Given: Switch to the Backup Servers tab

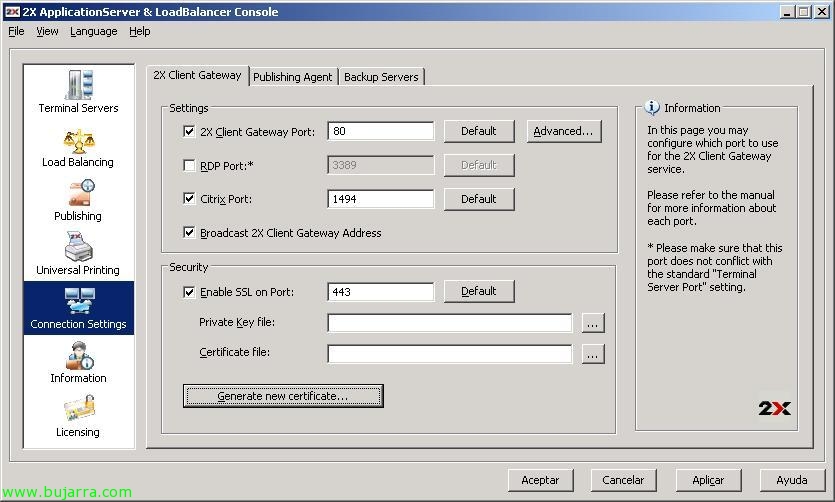Looking at the screenshot, I should pos(381,77).
